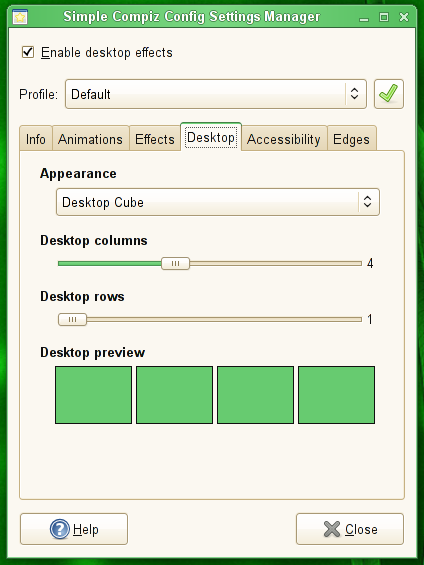Click the Desktop columns slider handle

coord(175,263)
